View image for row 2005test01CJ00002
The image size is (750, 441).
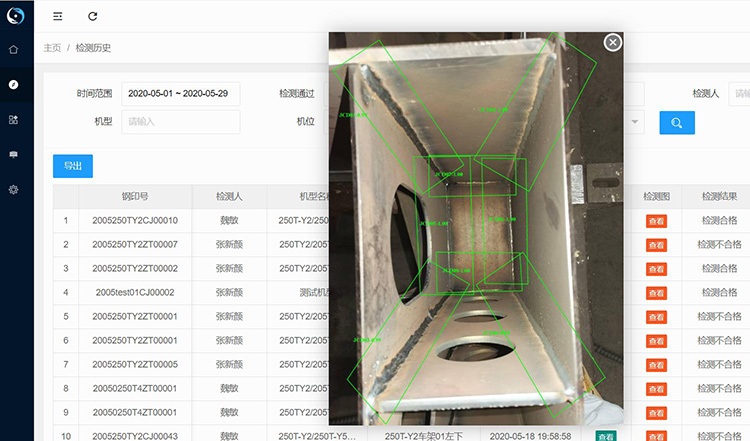click(x=656, y=293)
